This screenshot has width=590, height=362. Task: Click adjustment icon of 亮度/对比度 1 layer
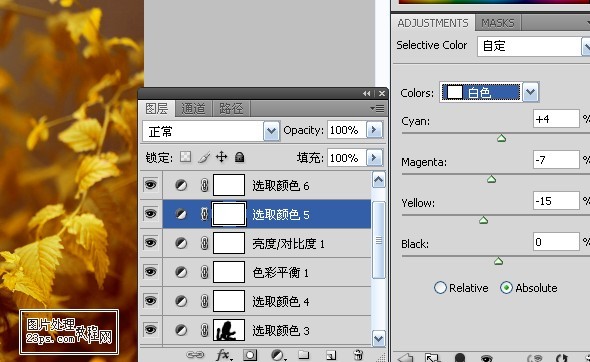(x=181, y=243)
